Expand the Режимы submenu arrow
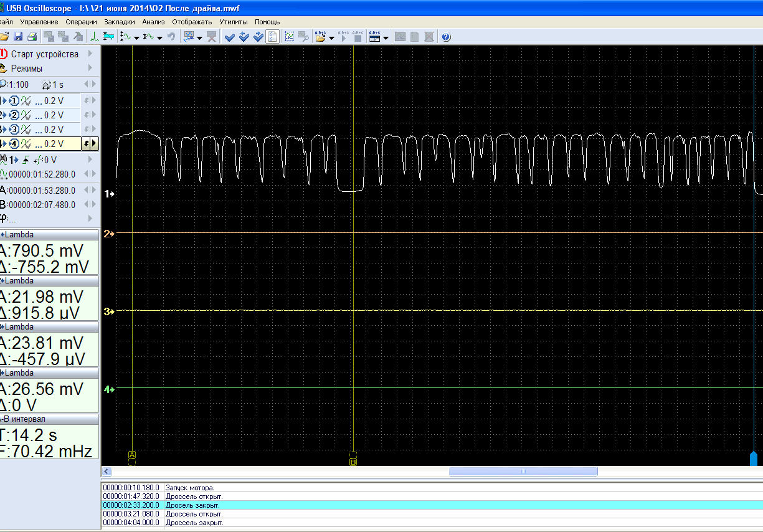Screen dimensions: 763x532 click(x=90, y=69)
